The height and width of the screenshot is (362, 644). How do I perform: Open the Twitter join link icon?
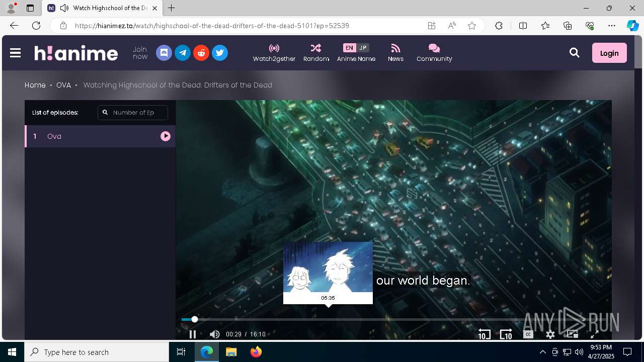coord(220,53)
